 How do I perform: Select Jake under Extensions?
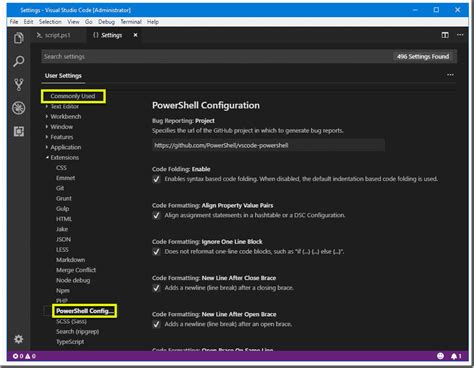pos(62,229)
